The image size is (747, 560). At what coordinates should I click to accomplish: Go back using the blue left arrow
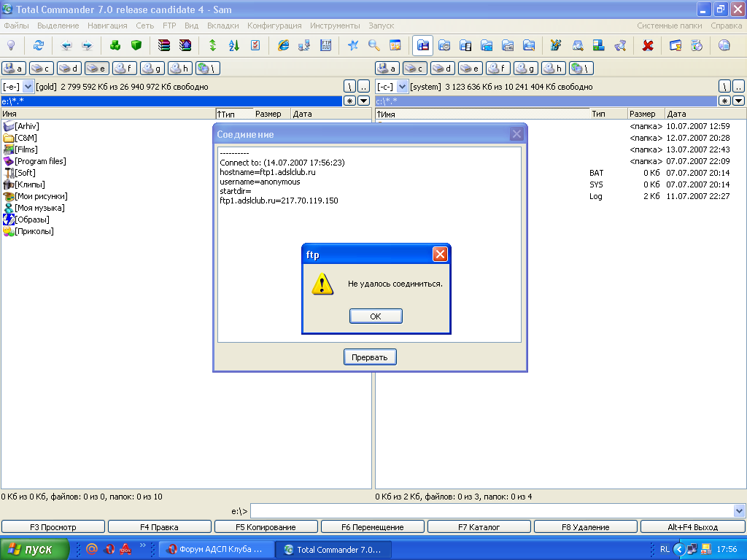66,45
